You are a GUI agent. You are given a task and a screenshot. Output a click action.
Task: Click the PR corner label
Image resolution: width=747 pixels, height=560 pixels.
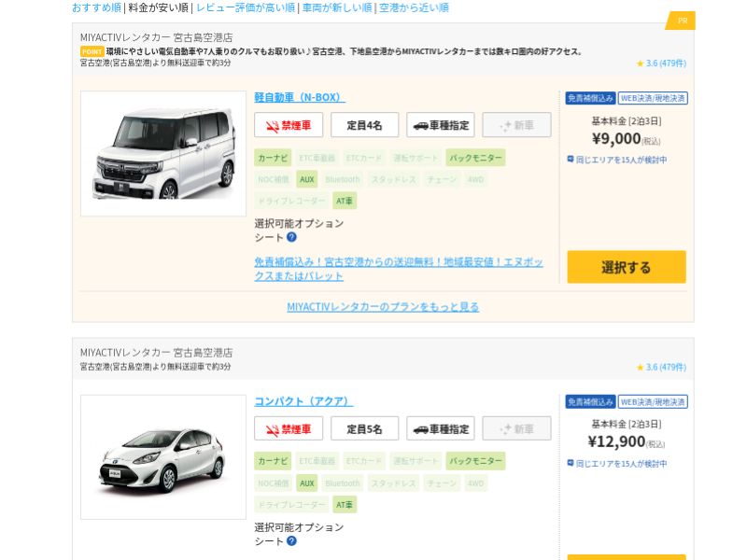[683, 21]
